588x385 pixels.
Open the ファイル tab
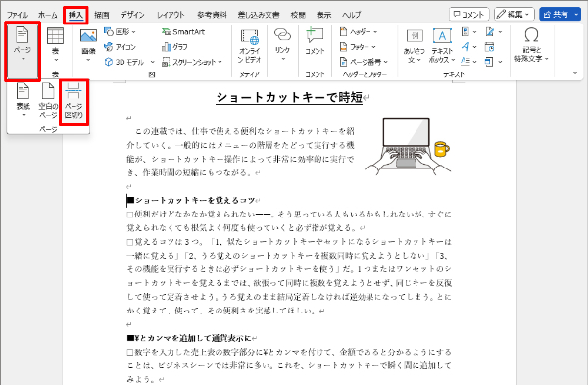[18, 15]
